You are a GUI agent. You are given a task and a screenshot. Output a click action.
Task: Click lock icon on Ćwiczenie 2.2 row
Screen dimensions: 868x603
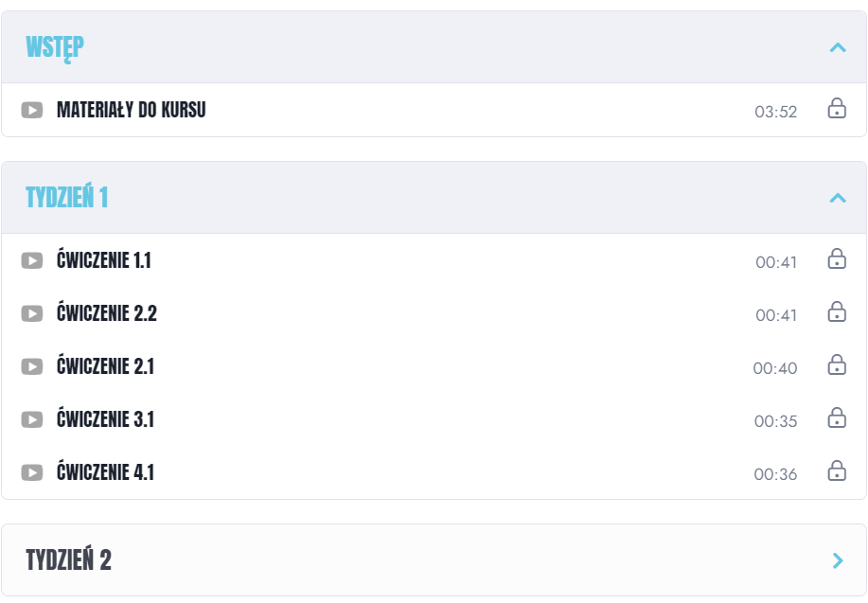pyautogui.click(x=837, y=311)
